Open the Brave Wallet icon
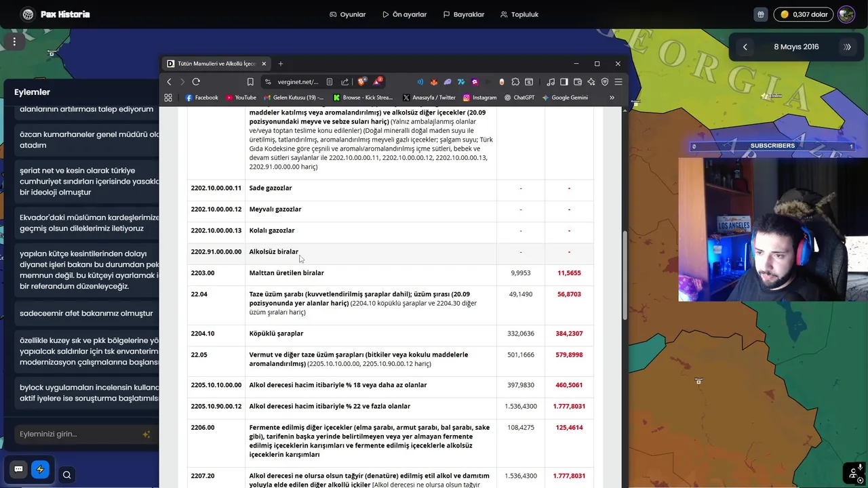The image size is (868, 488). (x=578, y=82)
